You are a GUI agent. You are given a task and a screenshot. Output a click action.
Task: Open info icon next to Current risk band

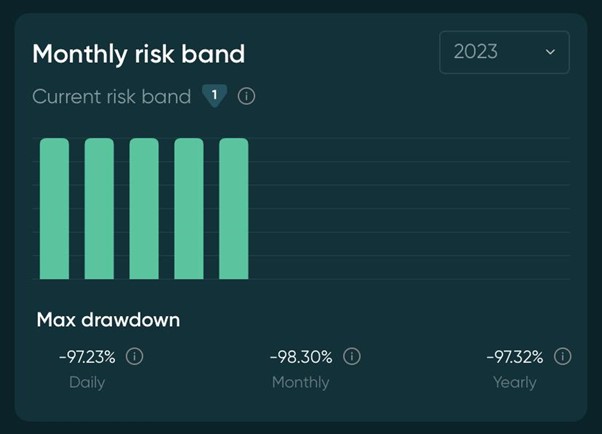click(x=247, y=96)
